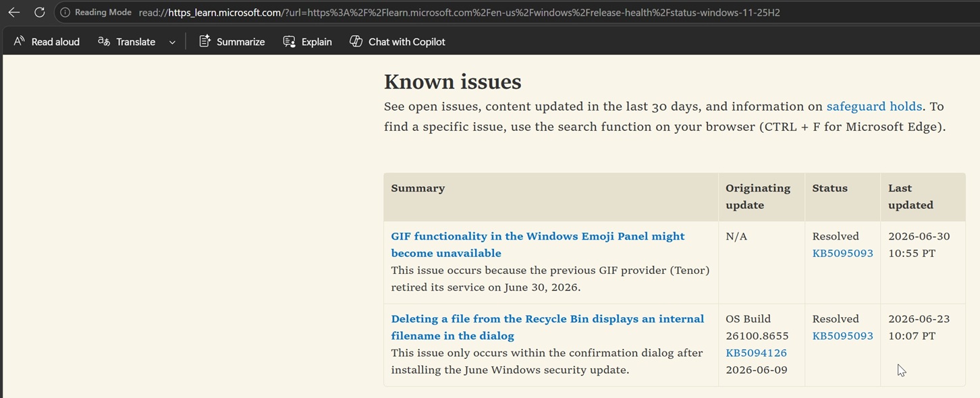The height and width of the screenshot is (398, 980).
Task: Click the Translate button
Action: [x=127, y=42]
